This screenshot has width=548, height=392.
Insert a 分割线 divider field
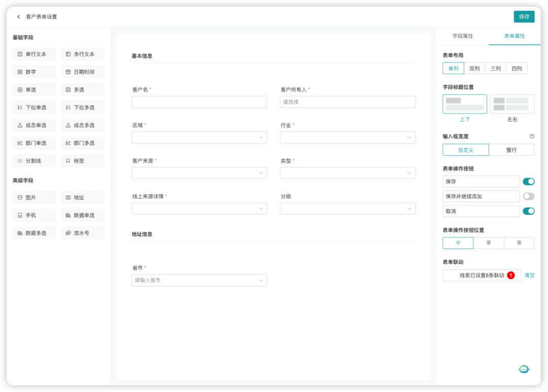(x=34, y=160)
